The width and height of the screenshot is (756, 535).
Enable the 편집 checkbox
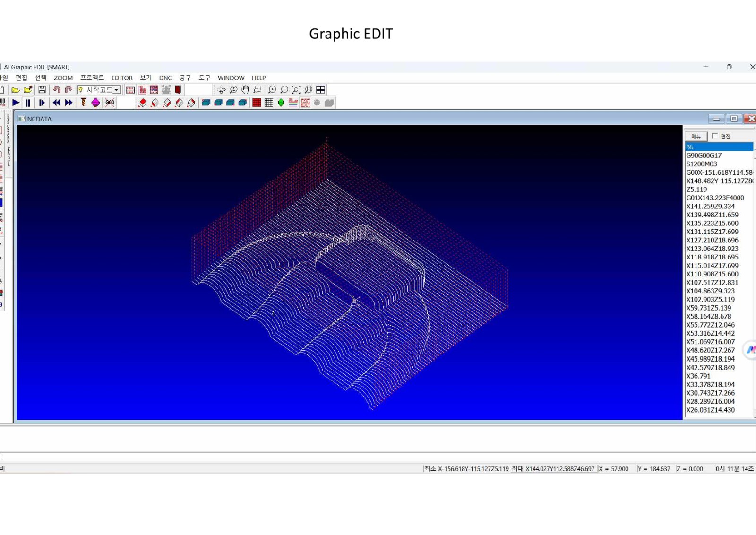click(714, 136)
